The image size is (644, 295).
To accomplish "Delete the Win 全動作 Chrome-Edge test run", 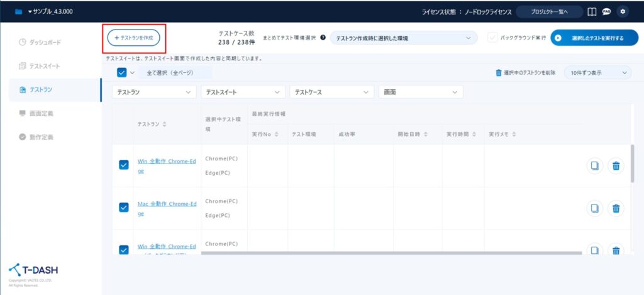I will coord(616,165).
